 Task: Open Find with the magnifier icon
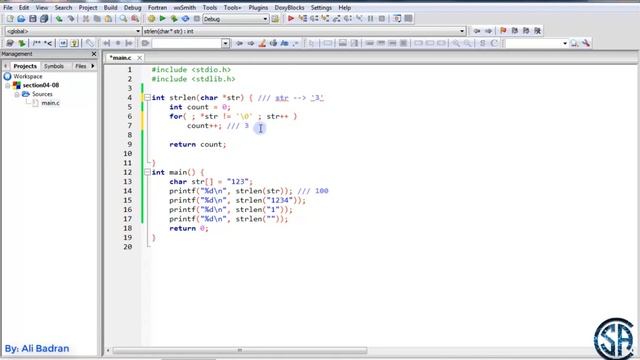(123, 19)
